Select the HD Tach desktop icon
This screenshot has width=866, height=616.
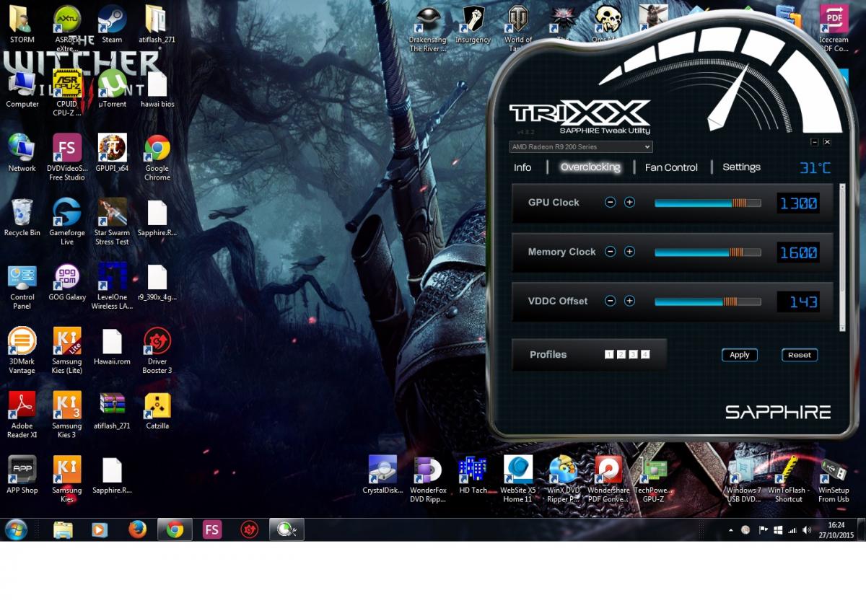(x=473, y=475)
